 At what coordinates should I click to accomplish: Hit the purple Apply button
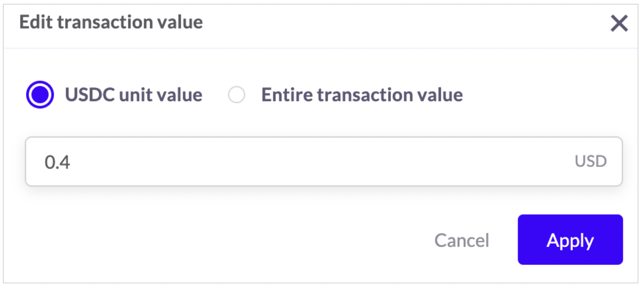coord(570,240)
